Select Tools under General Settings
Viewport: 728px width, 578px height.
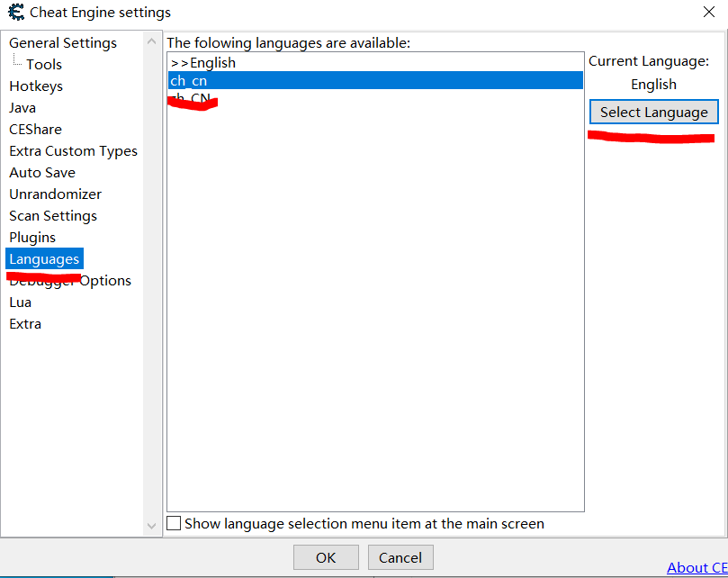click(x=44, y=65)
